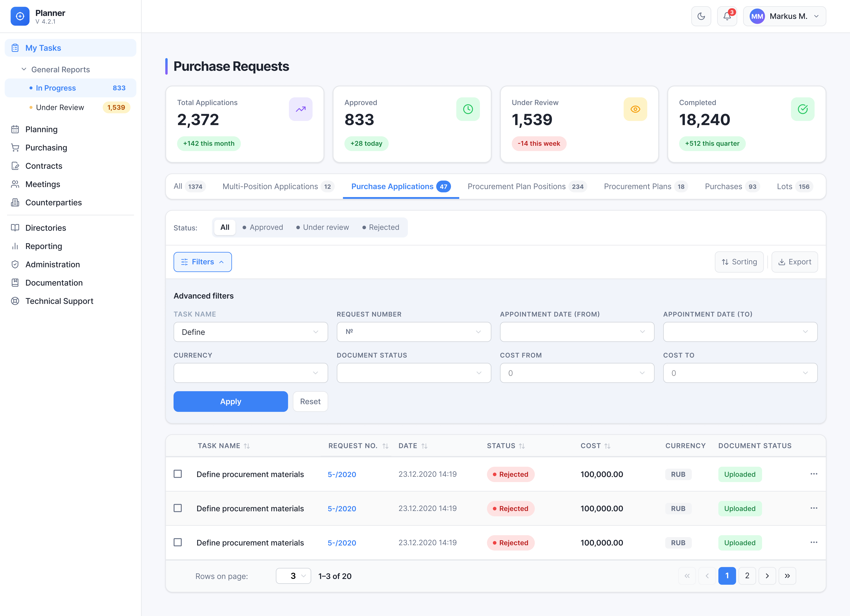
Task: Click the Technical Support lifebuoy icon
Action: (x=15, y=301)
